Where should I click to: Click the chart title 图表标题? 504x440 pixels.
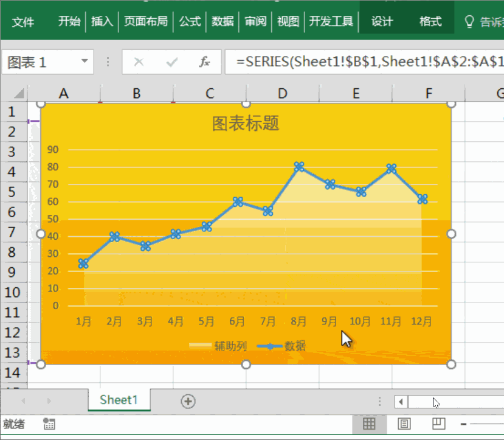point(246,124)
